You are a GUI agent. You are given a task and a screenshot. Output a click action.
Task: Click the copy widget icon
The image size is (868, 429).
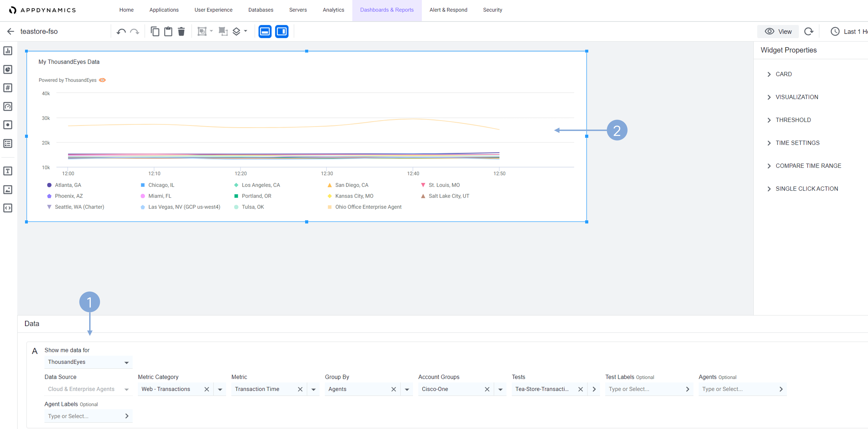(x=155, y=32)
